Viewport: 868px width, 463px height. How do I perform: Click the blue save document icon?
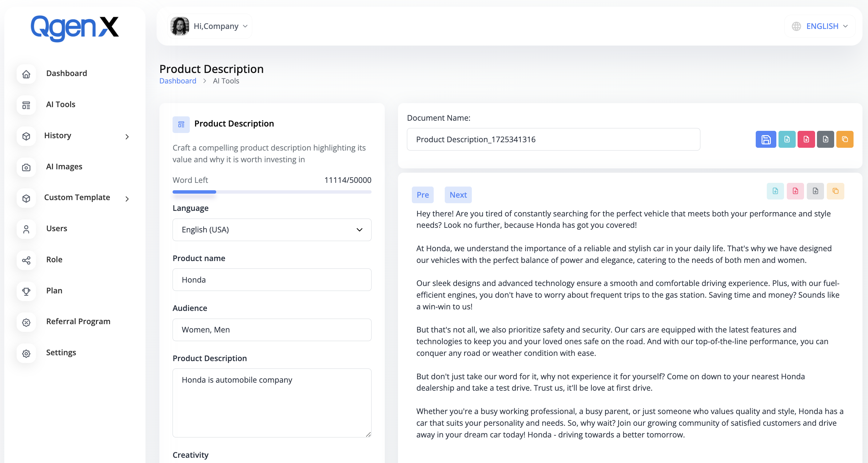[x=766, y=139]
